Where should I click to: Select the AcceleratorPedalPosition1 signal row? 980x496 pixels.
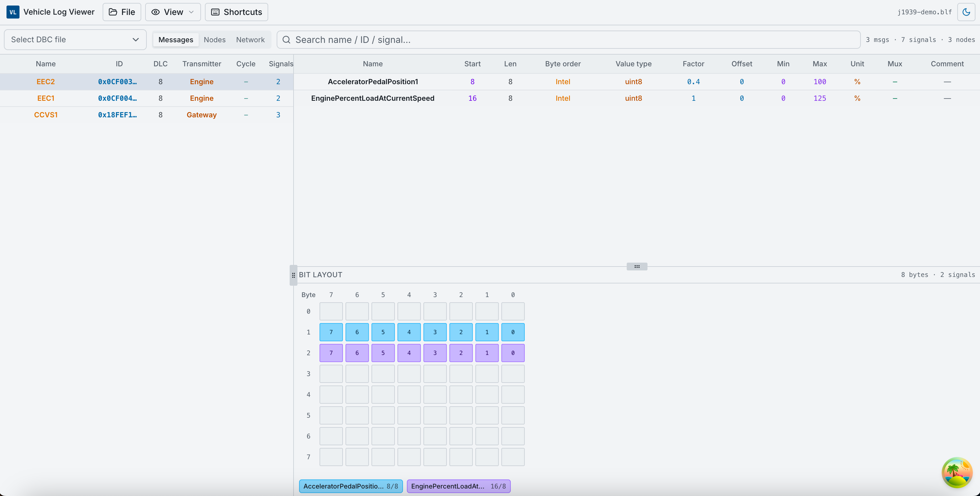(637, 82)
